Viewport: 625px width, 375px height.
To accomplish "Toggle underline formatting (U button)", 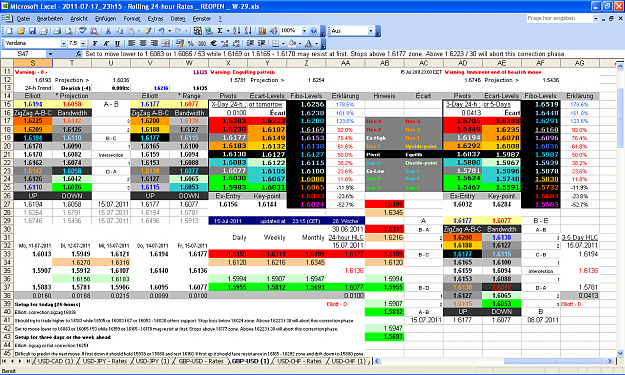I will [x=117, y=43].
